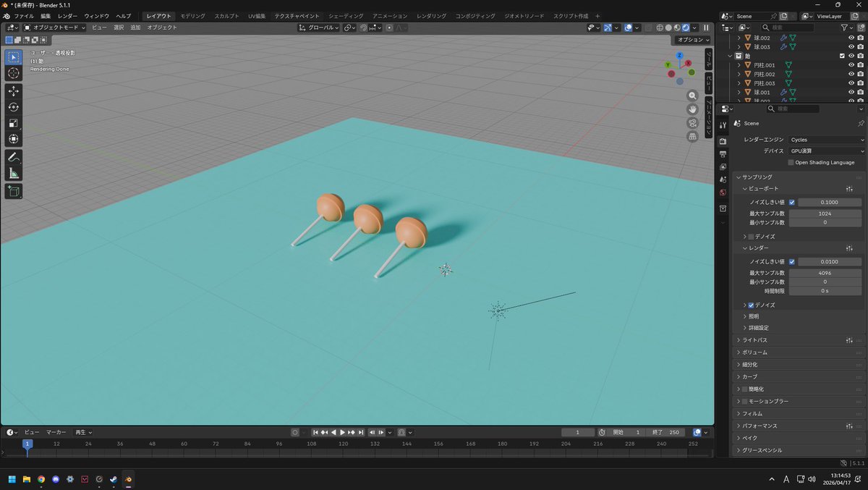Image resolution: width=868 pixels, height=490 pixels.
Task: Click the viewport zoom magnifier icon
Action: click(x=692, y=96)
